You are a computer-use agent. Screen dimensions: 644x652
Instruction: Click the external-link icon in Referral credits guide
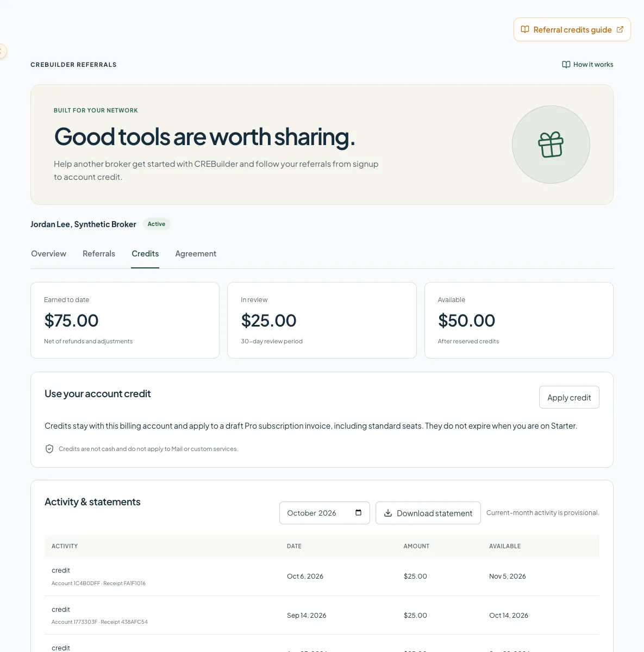[x=620, y=29]
